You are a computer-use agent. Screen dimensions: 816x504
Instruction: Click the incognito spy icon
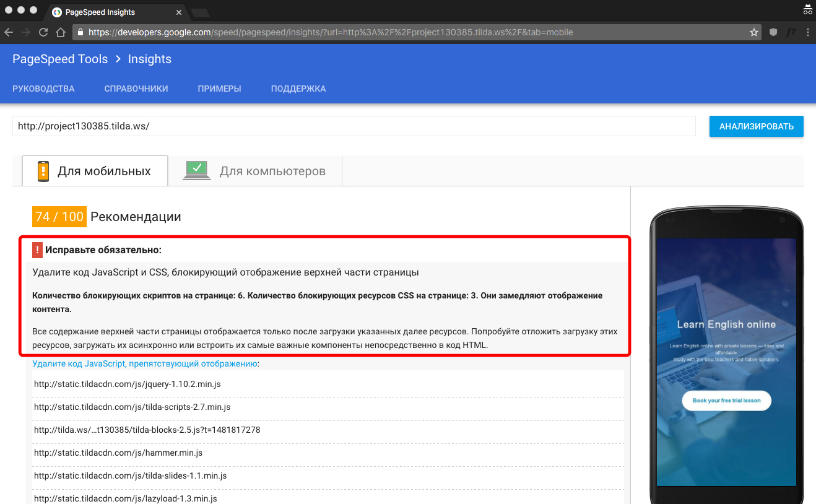[x=807, y=10]
